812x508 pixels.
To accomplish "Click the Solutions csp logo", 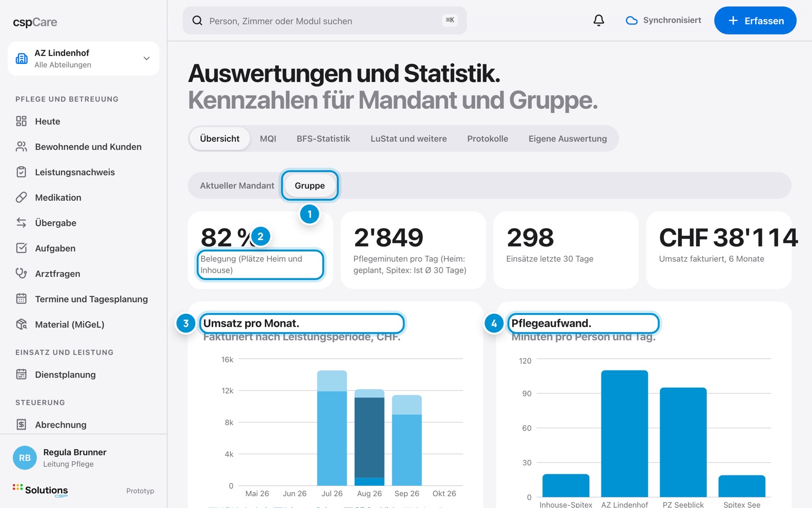I will (x=41, y=490).
